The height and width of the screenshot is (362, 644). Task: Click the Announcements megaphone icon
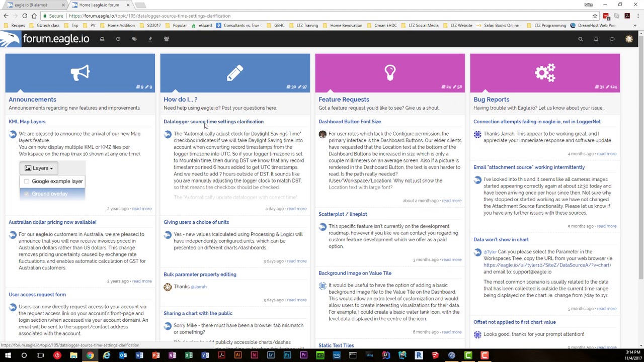[x=80, y=73]
